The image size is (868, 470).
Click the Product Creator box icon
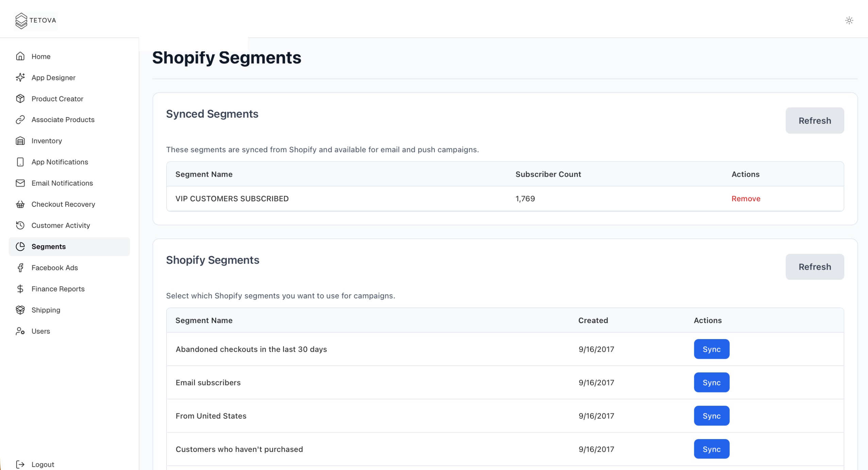pos(20,99)
